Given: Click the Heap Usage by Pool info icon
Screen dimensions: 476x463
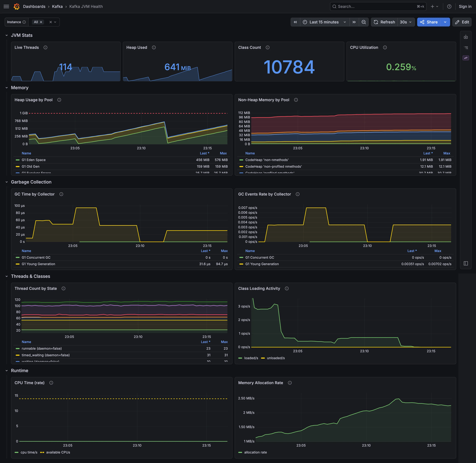Looking at the screenshot, I should 59,100.
